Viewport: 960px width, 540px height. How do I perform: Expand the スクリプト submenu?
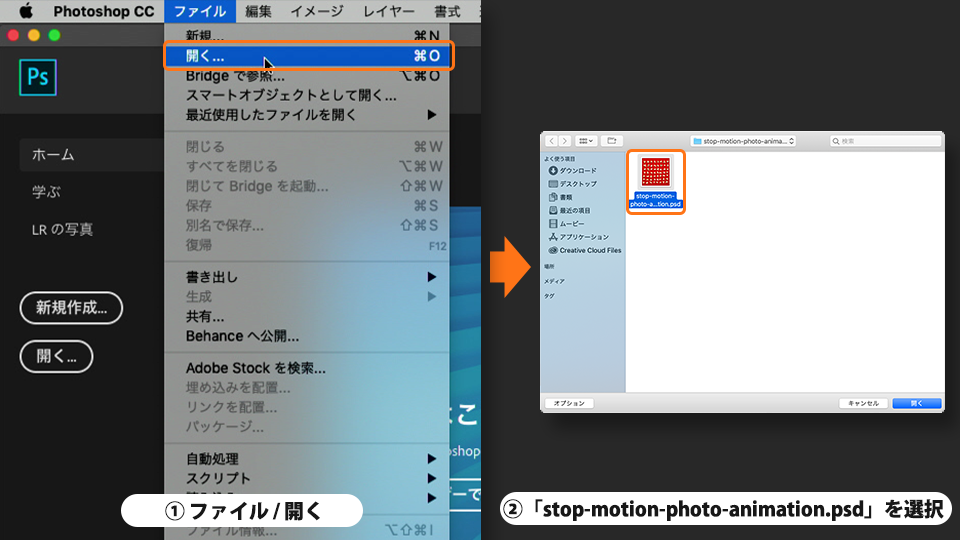(307, 478)
